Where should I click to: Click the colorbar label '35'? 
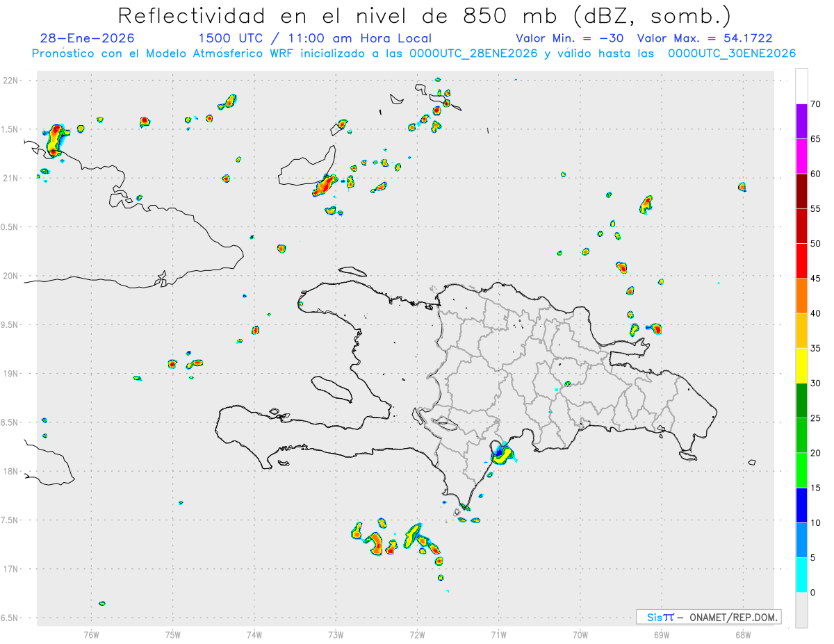click(816, 348)
